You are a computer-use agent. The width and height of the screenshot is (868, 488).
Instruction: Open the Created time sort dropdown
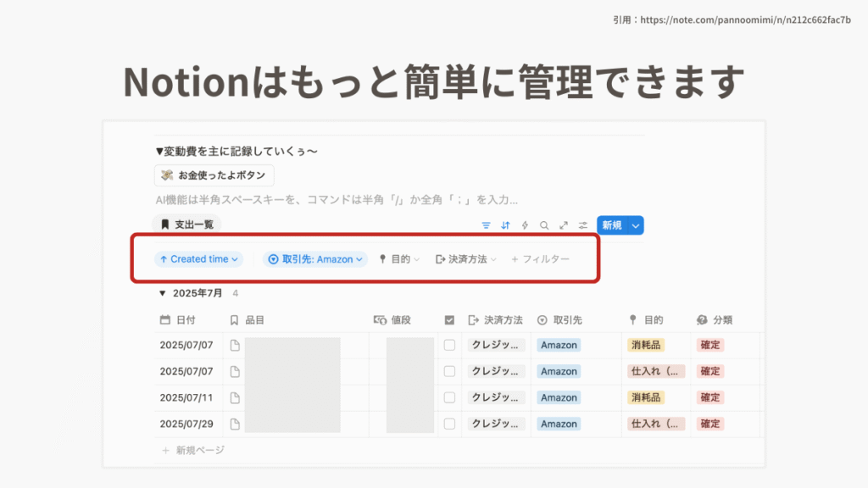click(x=198, y=259)
